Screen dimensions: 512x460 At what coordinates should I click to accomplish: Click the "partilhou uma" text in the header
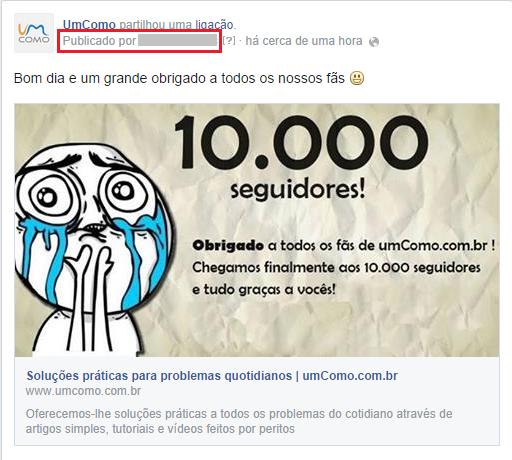(155, 25)
